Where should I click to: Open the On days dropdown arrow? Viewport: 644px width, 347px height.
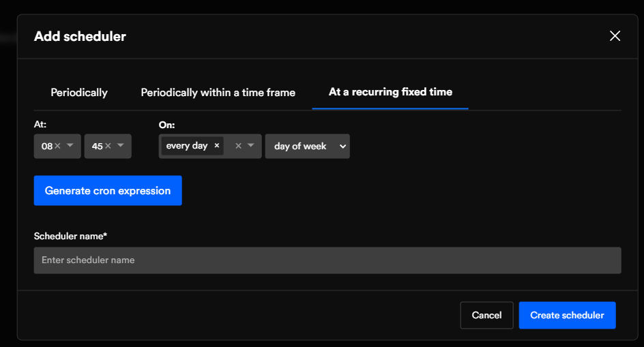[x=251, y=146]
